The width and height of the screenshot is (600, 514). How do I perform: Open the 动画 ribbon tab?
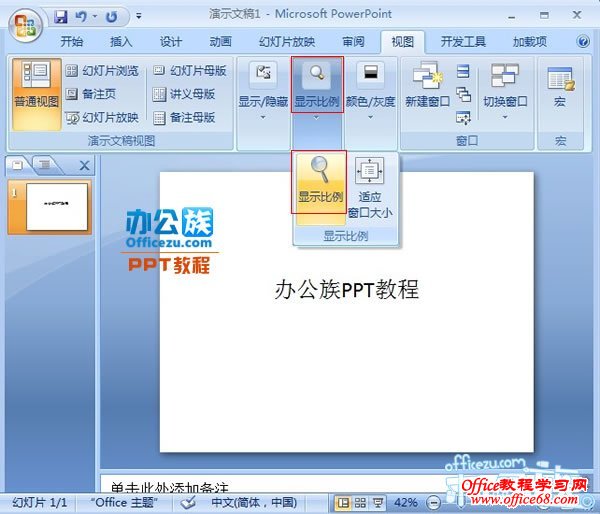[220, 41]
